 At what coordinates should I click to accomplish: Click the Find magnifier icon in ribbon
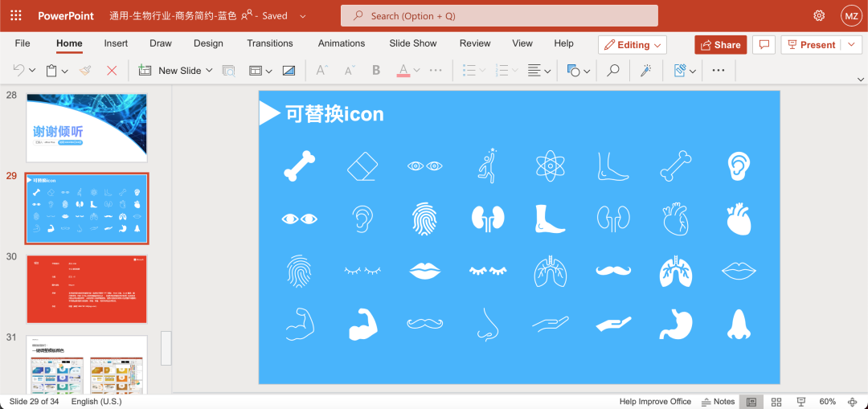pyautogui.click(x=612, y=70)
